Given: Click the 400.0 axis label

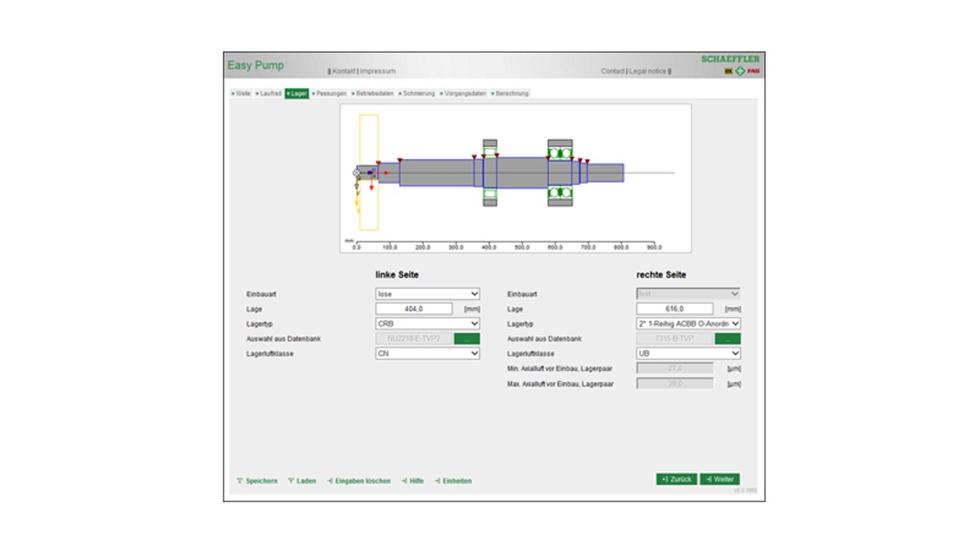Looking at the screenshot, I should click(x=489, y=247).
